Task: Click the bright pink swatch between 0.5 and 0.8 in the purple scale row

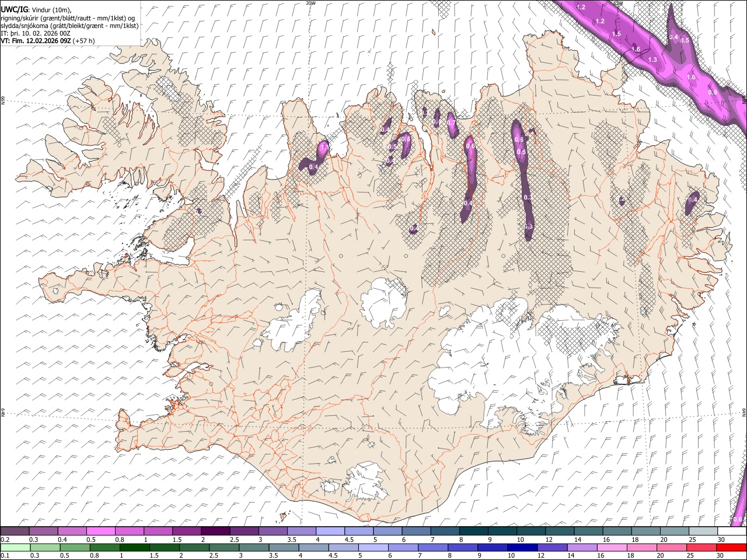Action: [100, 531]
